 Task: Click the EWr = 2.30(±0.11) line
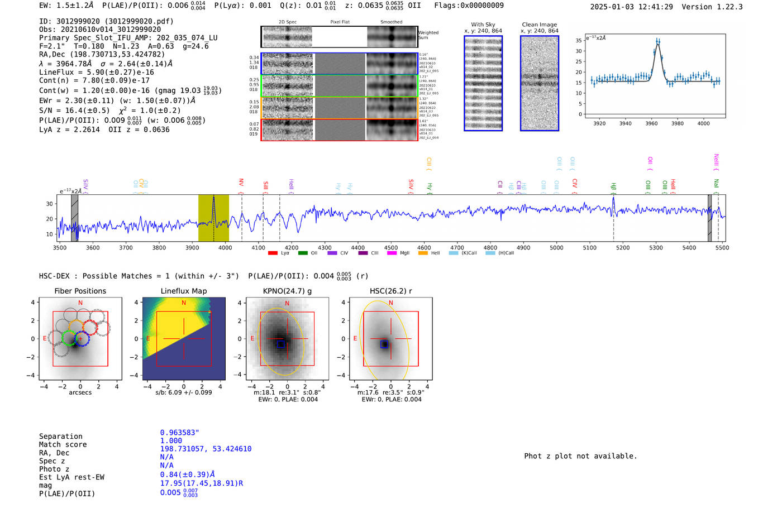click(117, 100)
